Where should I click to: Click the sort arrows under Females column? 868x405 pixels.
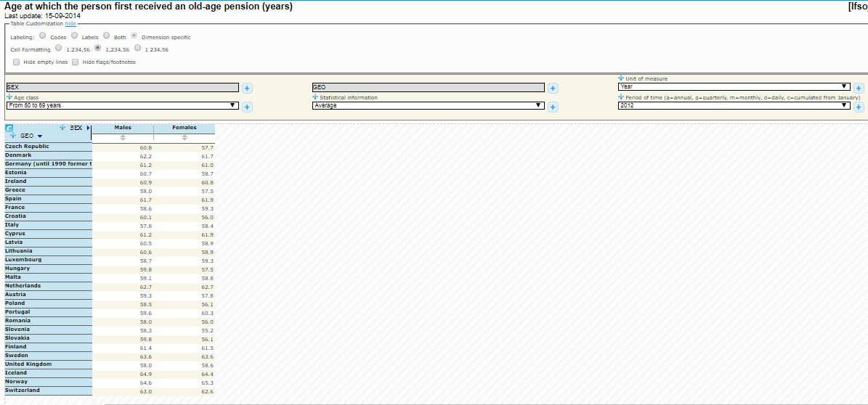tap(184, 137)
